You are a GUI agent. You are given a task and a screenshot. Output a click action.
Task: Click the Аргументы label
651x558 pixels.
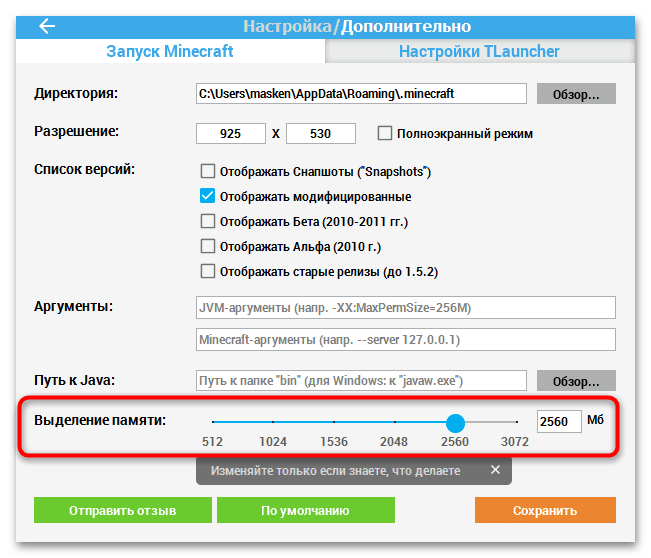click(x=73, y=306)
